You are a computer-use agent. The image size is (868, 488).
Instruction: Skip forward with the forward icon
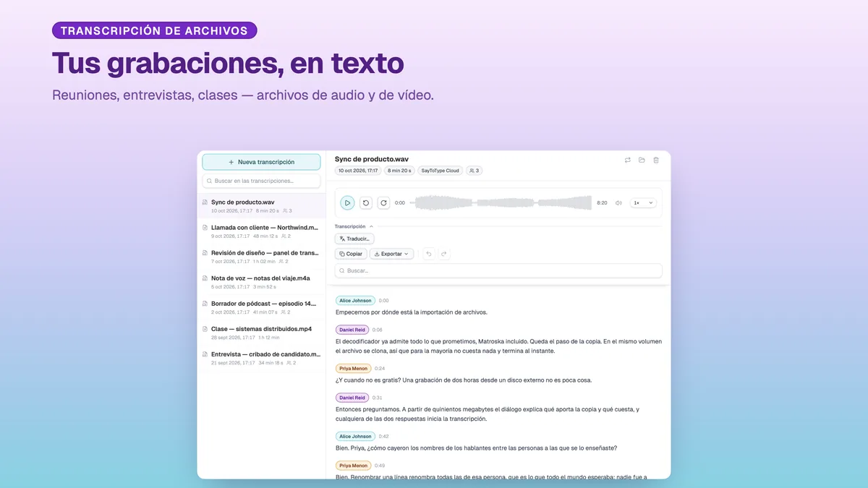[x=383, y=203]
